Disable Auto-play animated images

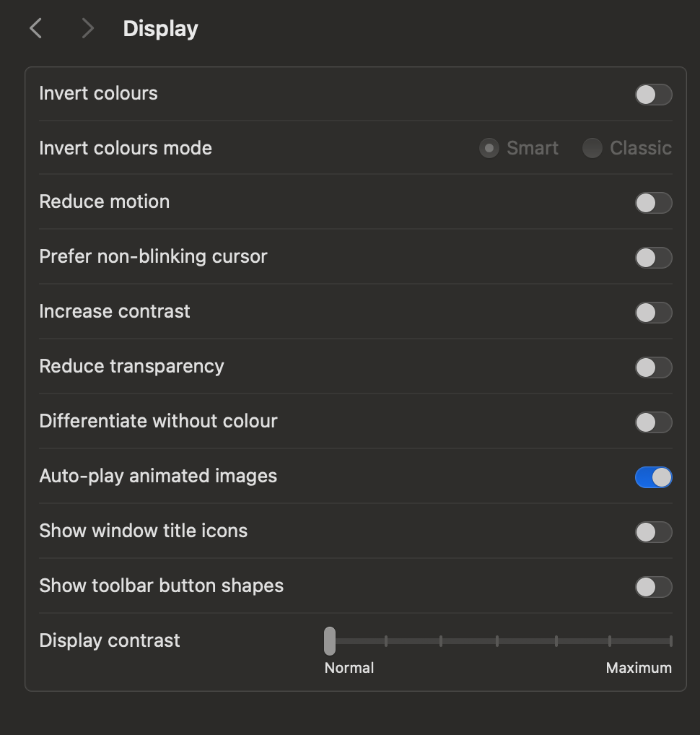click(x=653, y=477)
